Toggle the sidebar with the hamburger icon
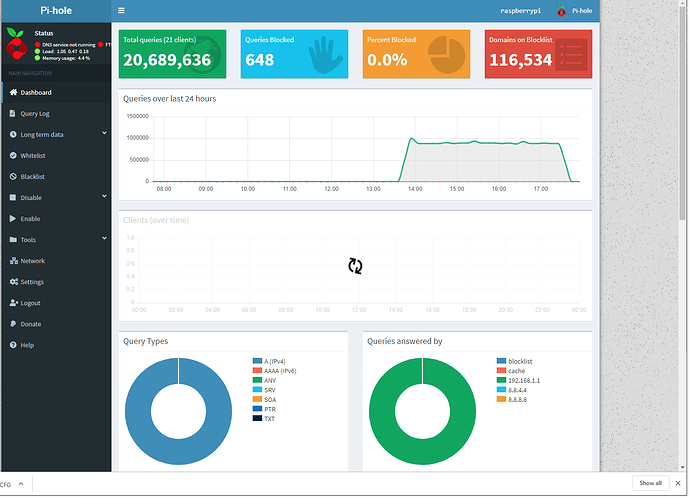Image resolution: width=690 pixels, height=498 pixels. (x=121, y=11)
